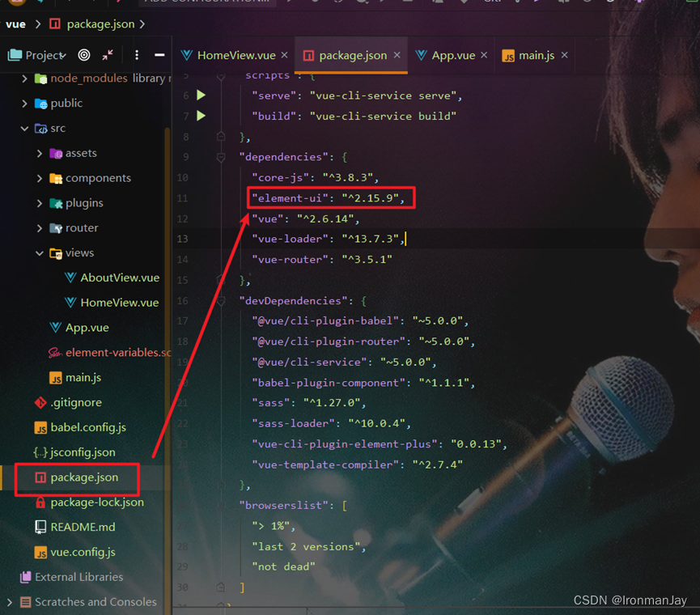Open the Project view dropdown chevron
The width and height of the screenshot is (700, 615).
tap(62, 55)
